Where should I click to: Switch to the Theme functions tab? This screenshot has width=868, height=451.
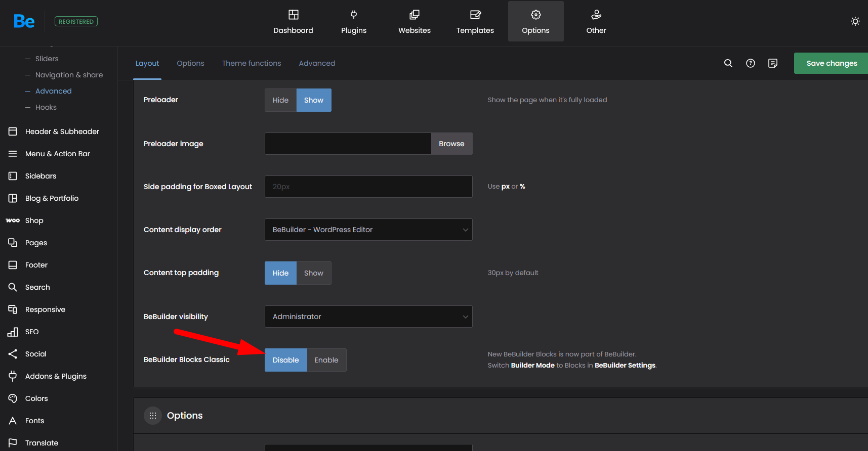tap(252, 63)
